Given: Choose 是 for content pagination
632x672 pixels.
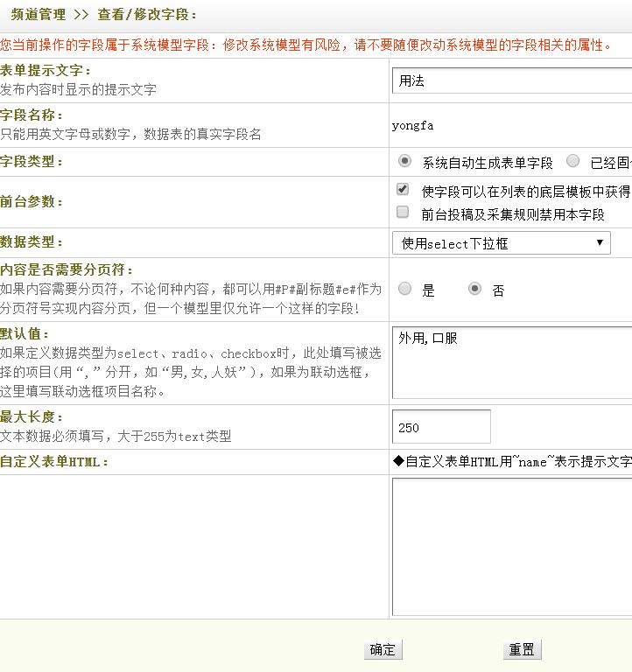Looking at the screenshot, I should pos(404,289).
